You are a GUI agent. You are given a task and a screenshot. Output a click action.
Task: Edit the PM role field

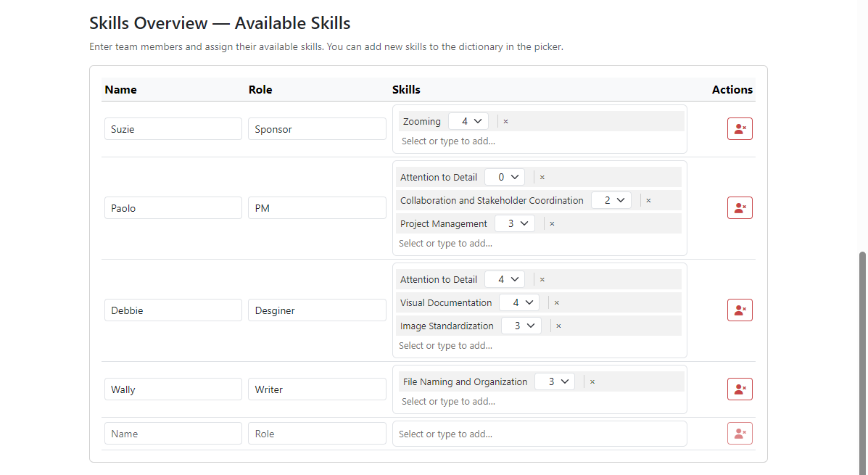pos(317,208)
